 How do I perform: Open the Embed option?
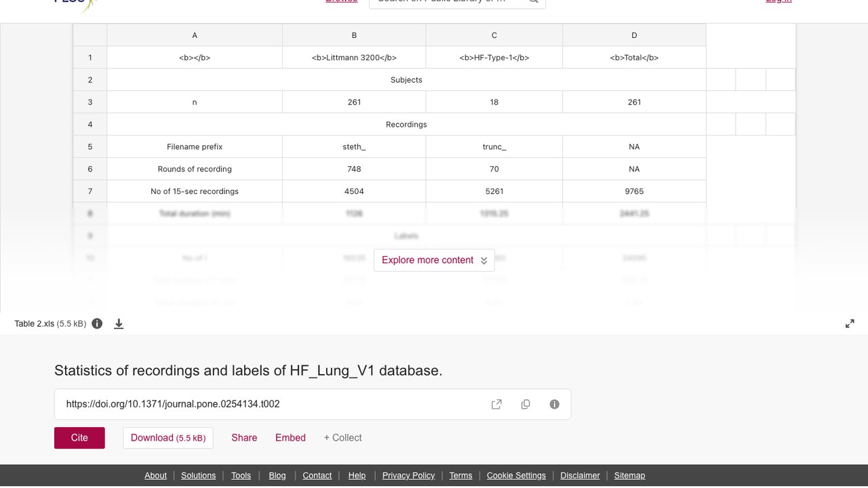point(290,438)
